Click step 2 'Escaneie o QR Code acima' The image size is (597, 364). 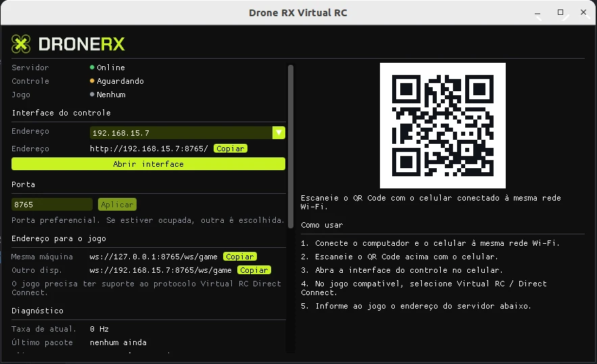(x=400, y=257)
